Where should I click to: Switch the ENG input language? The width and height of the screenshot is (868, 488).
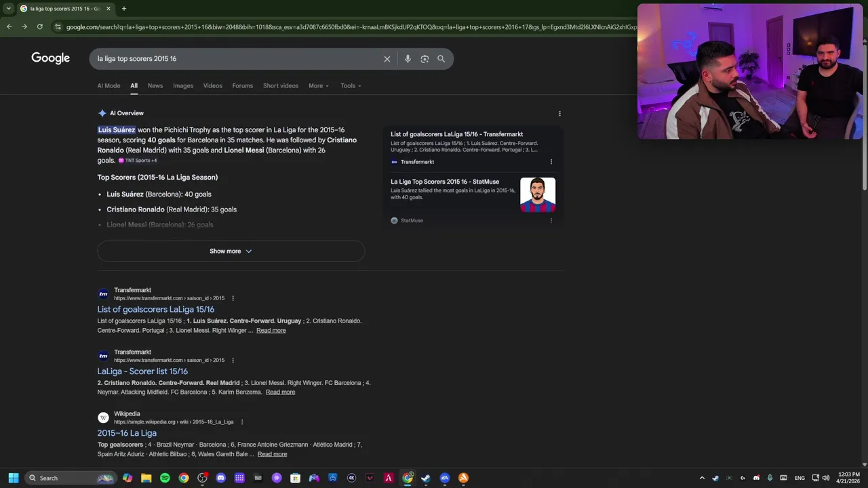[x=800, y=478]
